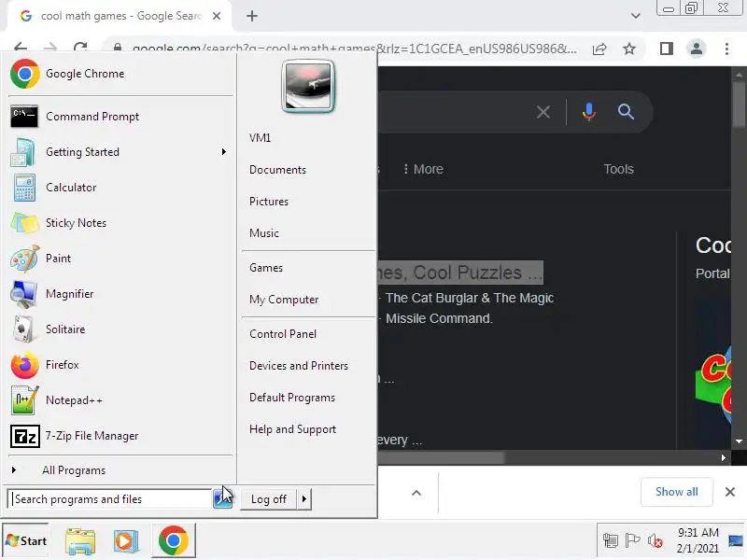The height and width of the screenshot is (560, 747).
Task: Bookmark this page with the star icon
Action: [629, 49]
